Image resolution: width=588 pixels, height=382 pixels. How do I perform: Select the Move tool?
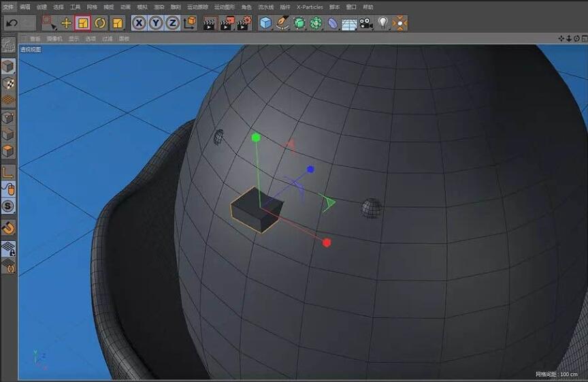pyautogui.click(x=67, y=23)
